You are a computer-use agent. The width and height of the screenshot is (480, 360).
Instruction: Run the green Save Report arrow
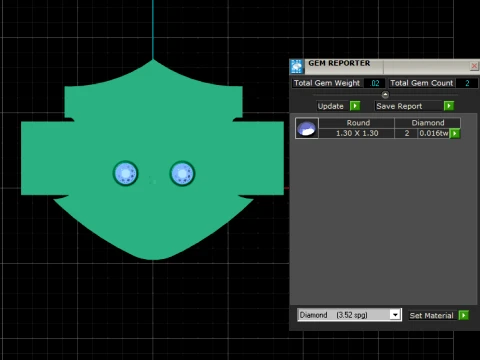[449, 106]
